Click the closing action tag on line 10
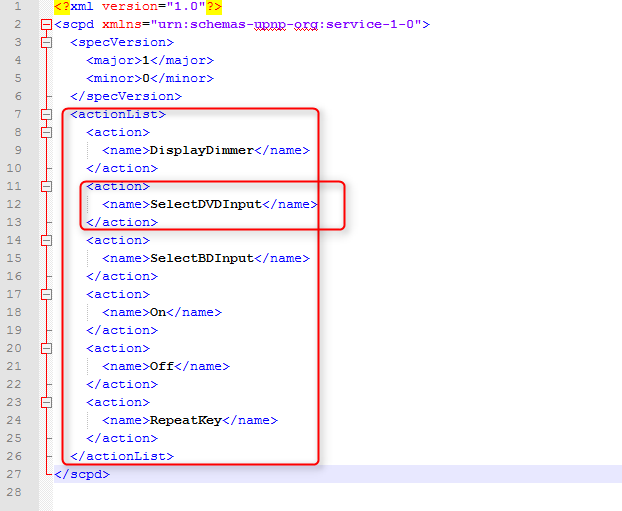The image size is (622, 511). (x=122, y=169)
